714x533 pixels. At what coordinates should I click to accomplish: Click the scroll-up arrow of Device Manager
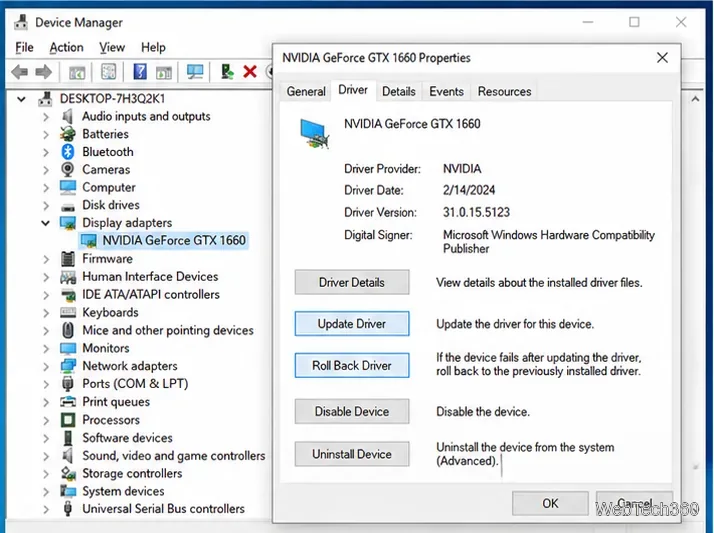(695, 99)
